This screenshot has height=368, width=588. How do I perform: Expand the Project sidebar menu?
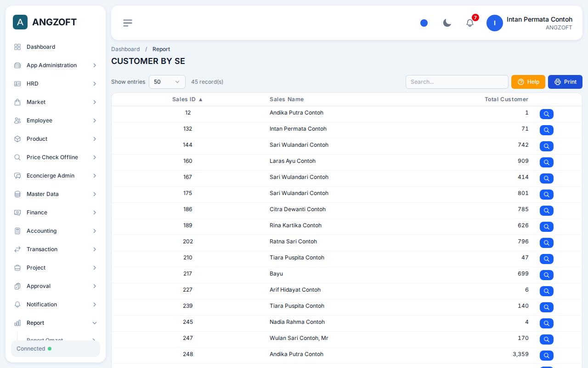[56, 268]
